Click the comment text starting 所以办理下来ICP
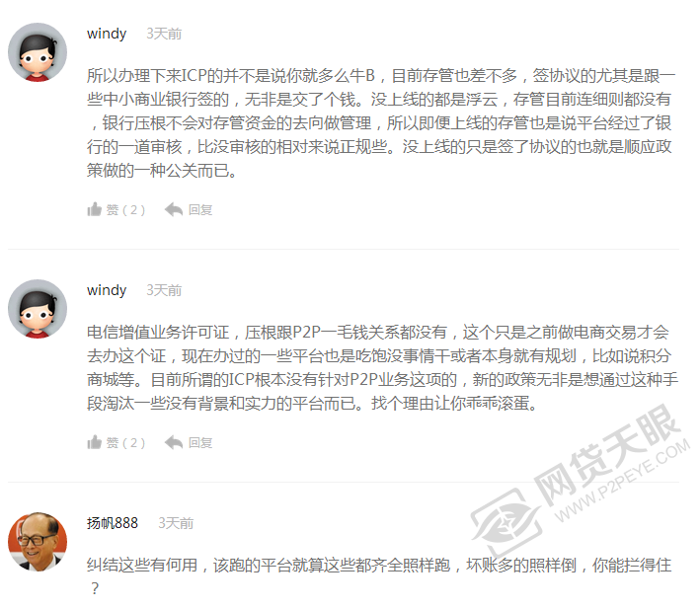 381,122
